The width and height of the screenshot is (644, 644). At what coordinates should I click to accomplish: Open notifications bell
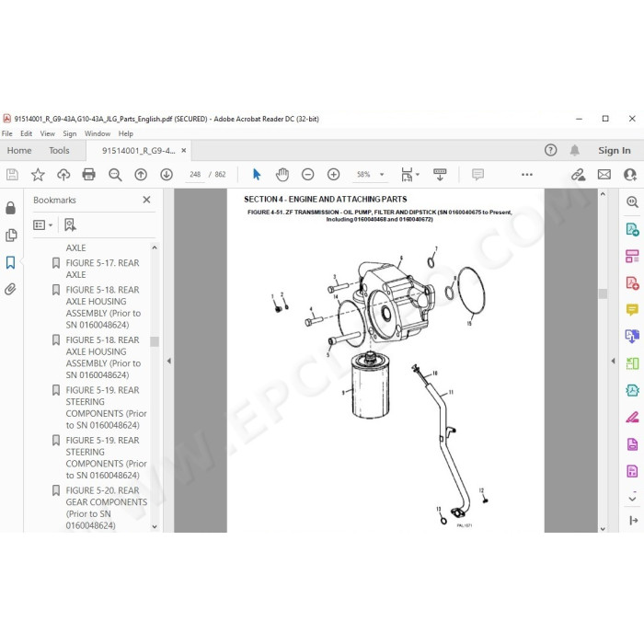(x=575, y=150)
